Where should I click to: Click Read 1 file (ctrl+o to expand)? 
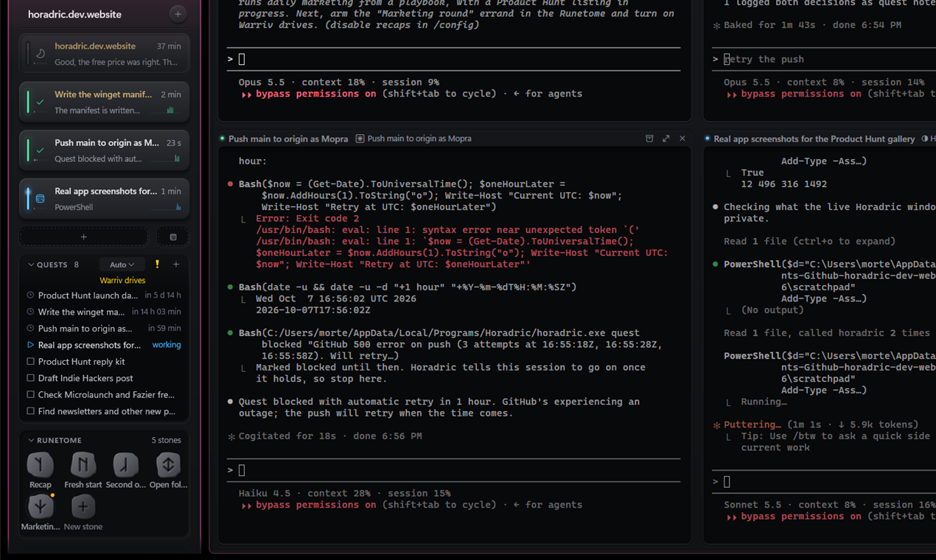pyautogui.click(x=809, y=241)
